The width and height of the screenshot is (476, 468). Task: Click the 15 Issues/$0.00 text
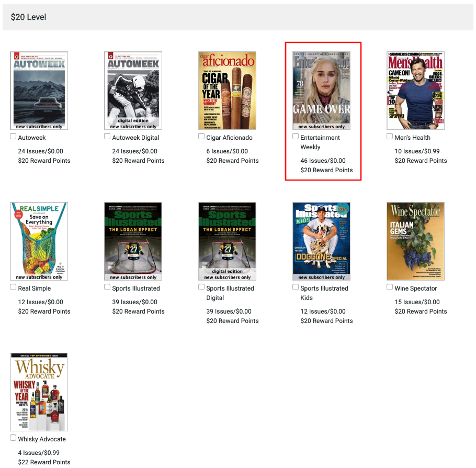[417, 302]
